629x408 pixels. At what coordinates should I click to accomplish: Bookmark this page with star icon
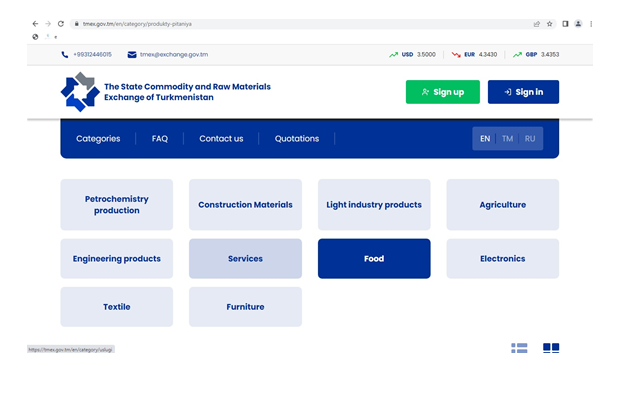pos(549,24)
